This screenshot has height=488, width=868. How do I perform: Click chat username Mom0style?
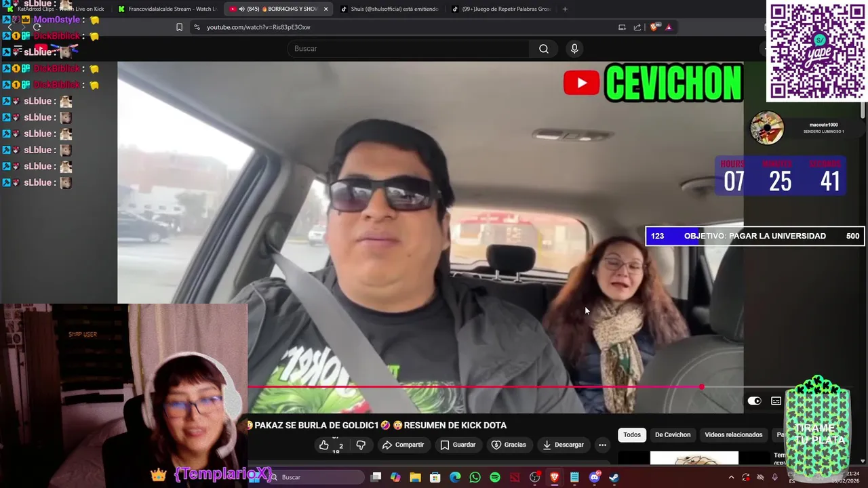click(x=58, y=20)
